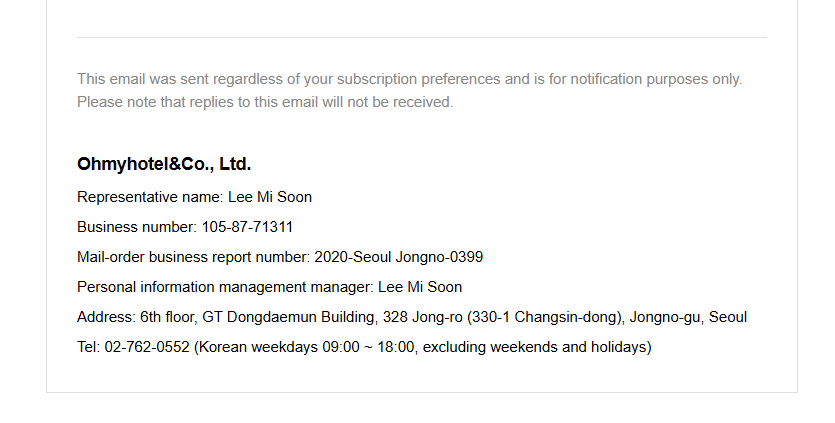This screenshot has width=835, height=423.
Task: Click the "Mail-order business report number:" label
Action: pos(193,257)
